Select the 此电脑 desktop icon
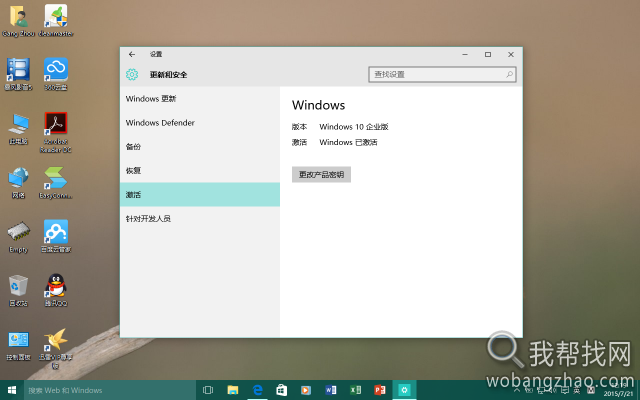Viewport: 640px width, 400px height. point(18,129)
